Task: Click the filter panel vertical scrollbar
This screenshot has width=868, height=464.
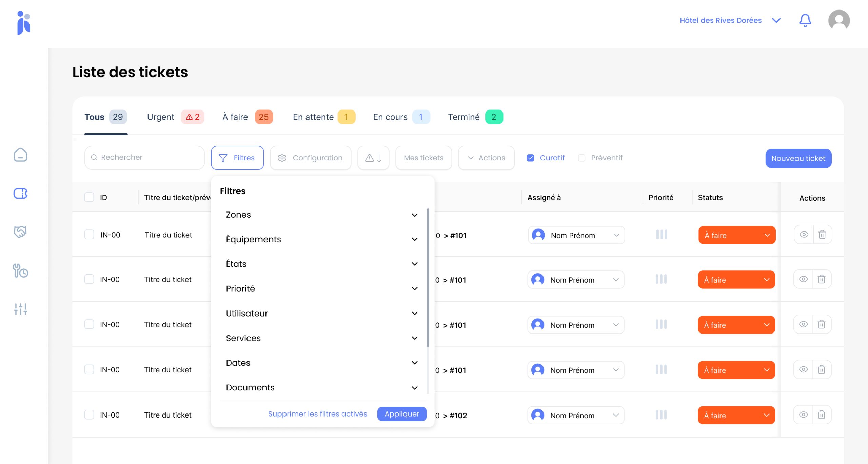Action: (428, 278)
